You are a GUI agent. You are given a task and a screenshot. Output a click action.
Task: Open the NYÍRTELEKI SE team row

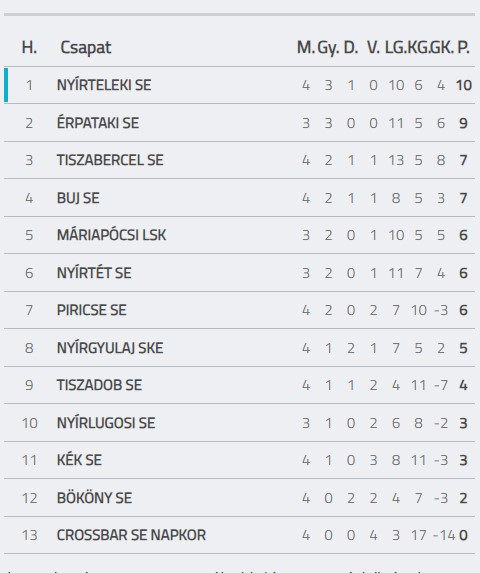click(x=239, y=85)
